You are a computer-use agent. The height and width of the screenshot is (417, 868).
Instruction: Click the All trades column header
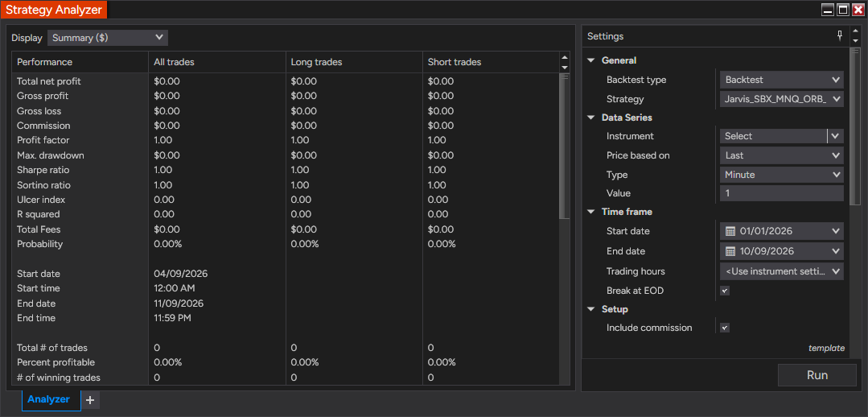tap(216, 62)
